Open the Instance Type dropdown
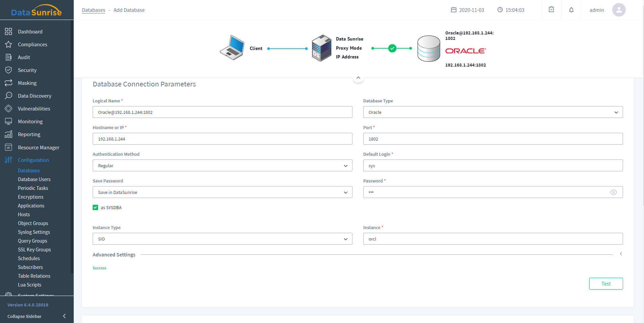The height and width of the screenshot is (323, 644). pos(222,239)
